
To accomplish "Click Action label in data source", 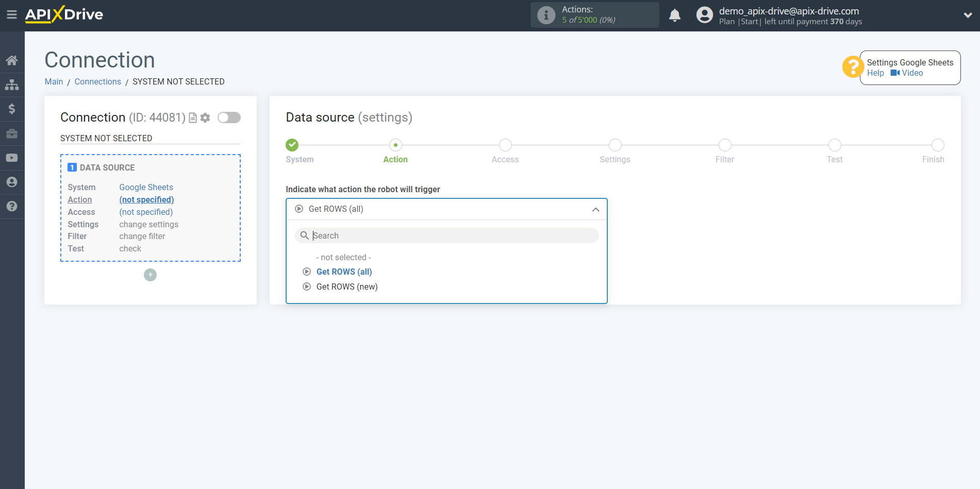I will click(x=80, y=199).
